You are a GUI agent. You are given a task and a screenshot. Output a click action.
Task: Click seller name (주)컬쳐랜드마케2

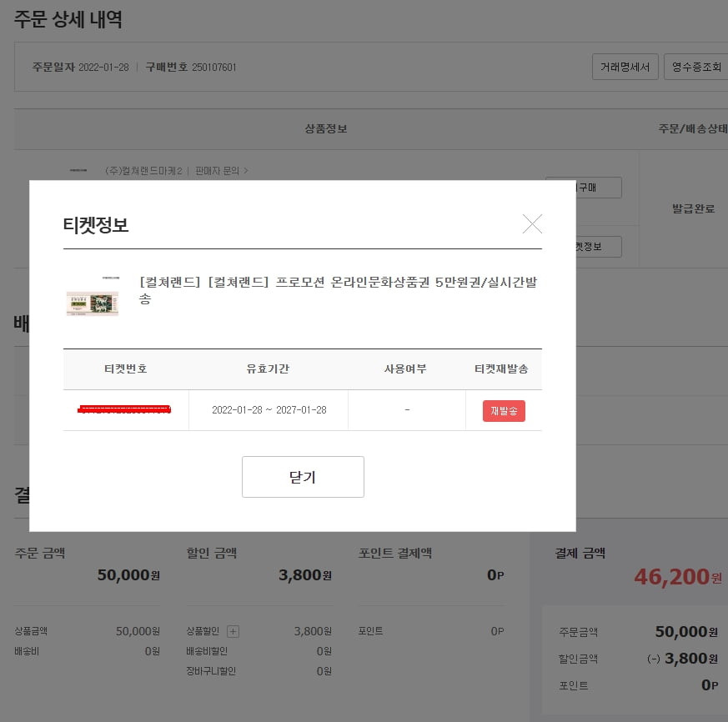(x=143, y=171)
